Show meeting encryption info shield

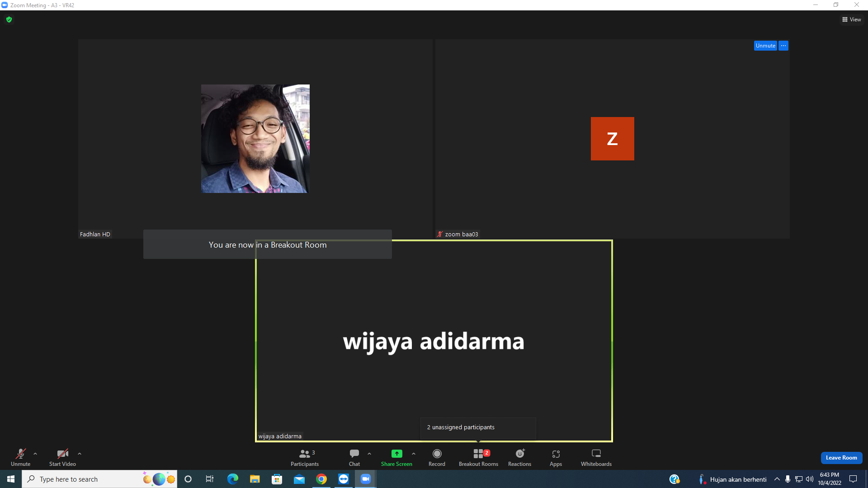tap(9, 19)
